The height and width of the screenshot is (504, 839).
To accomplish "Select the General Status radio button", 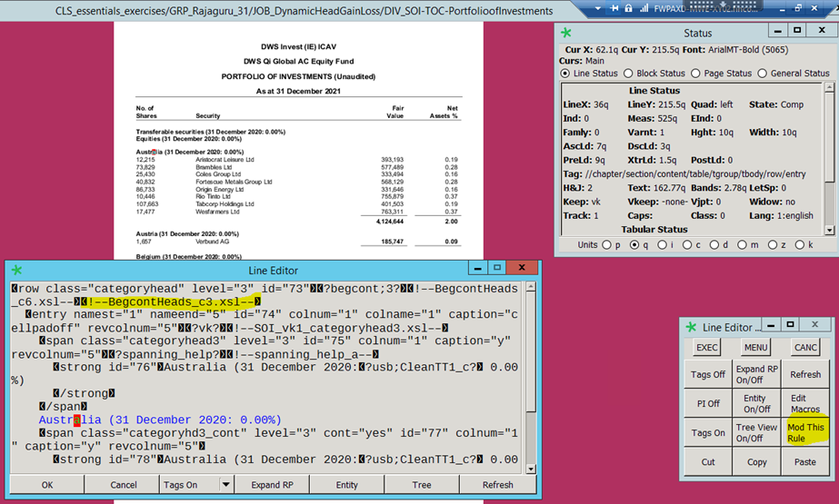I will [x=763, y=74].
